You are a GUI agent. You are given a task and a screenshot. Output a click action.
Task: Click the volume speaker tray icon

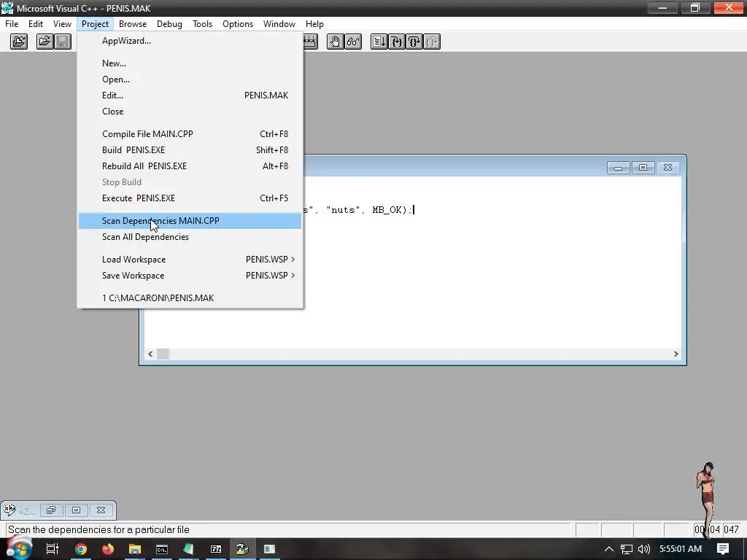pyautogui.click(x=643, y=549)
